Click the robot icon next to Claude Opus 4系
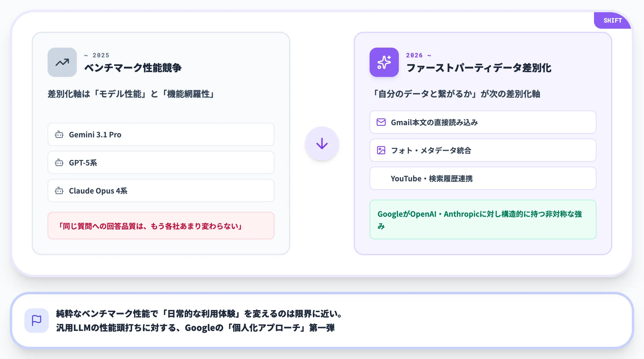Screen dimensions: 644x359 (59, 191)
